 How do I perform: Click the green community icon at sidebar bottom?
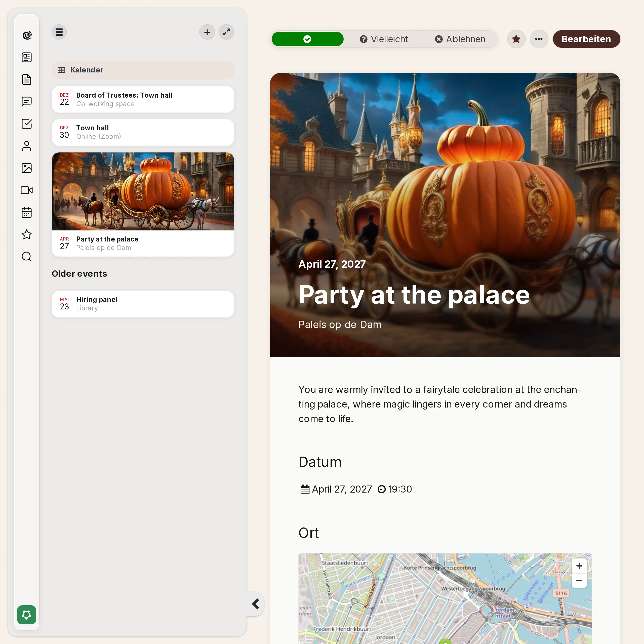[27, 615]
